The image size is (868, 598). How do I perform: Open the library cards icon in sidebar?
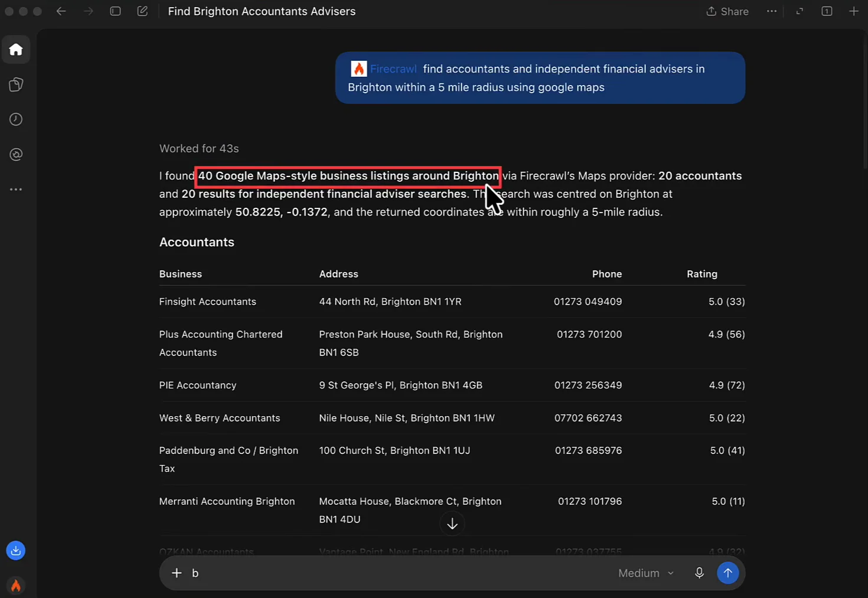(16, 84)
